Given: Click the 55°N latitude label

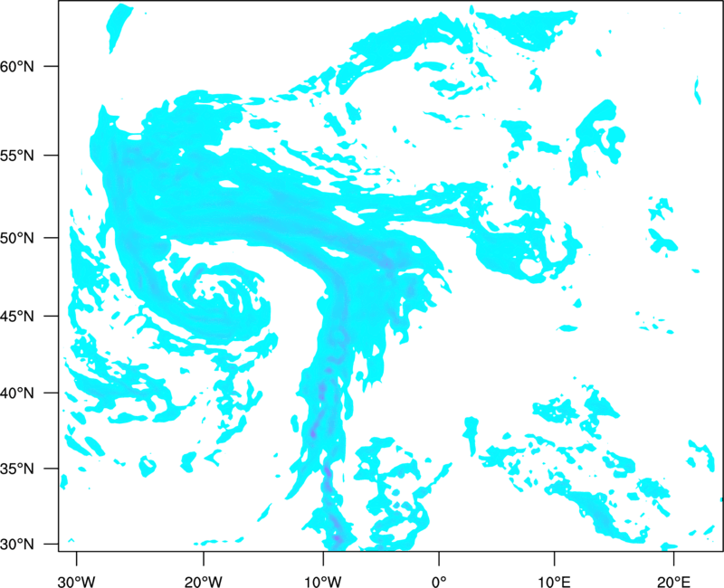Looking at the screenshot, I should point(17,156).
